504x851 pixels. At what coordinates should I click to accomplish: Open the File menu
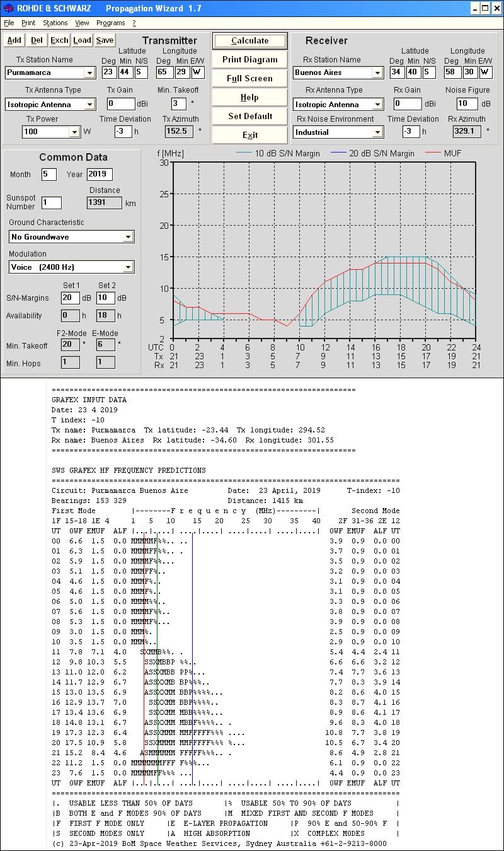pyautogui.click(x=9, y=23)
